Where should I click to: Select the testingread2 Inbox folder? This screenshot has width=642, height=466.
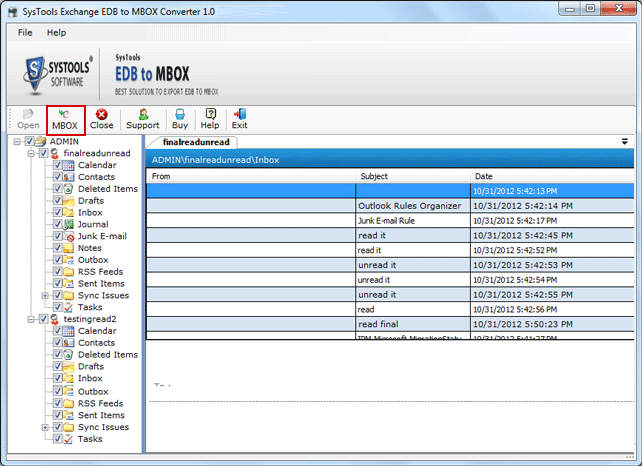[90, 378]
